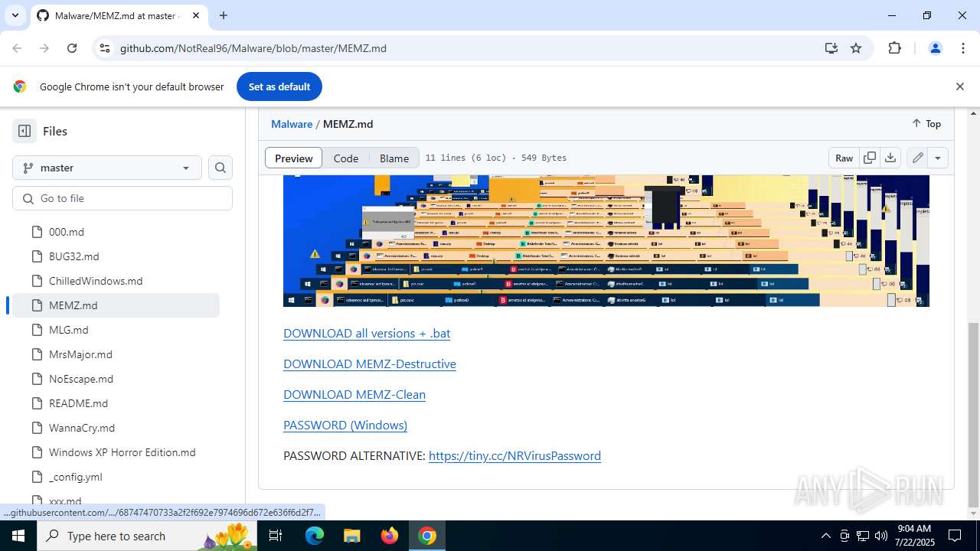
Task: Bookmark this page star icon
Action: pos(856,48)
